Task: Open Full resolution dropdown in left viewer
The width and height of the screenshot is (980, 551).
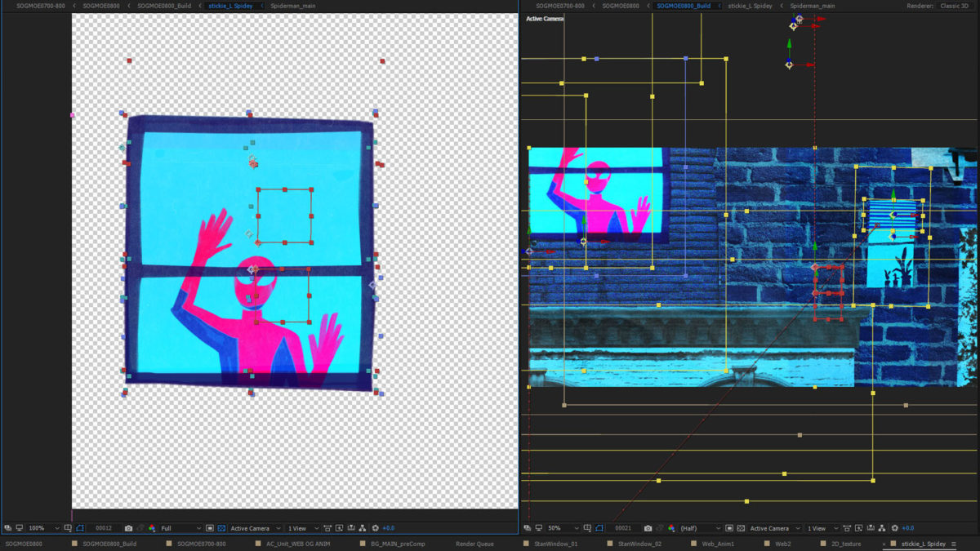Action: click(x=180, y=528)
